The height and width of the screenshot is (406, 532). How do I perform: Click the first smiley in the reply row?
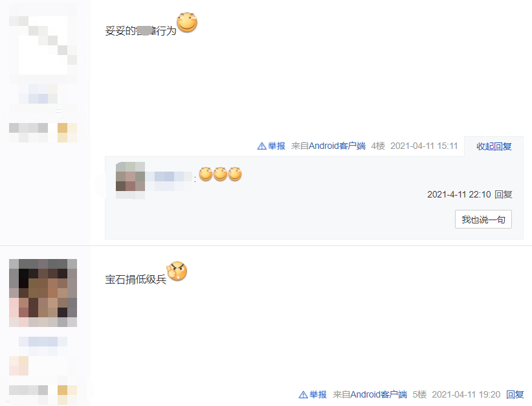tap(206, 174)
